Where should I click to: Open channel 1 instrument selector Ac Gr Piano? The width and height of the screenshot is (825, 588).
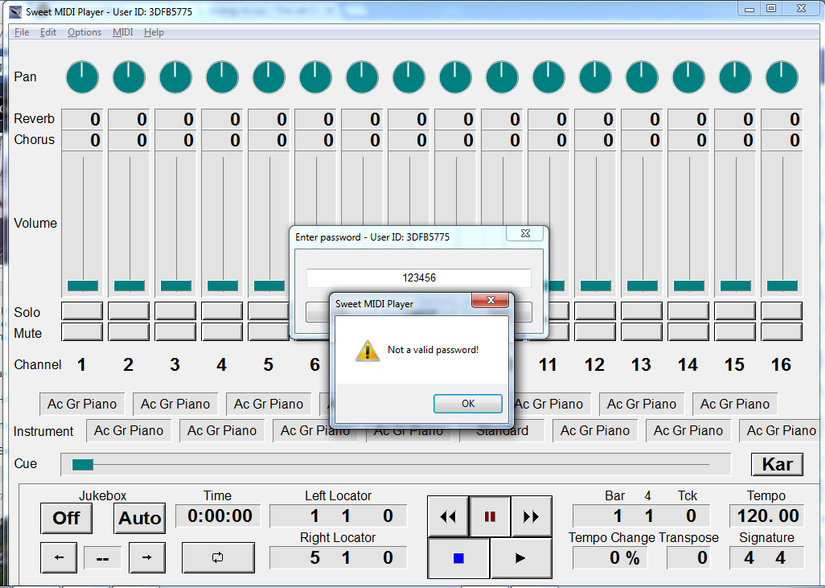tap(82, 404)
